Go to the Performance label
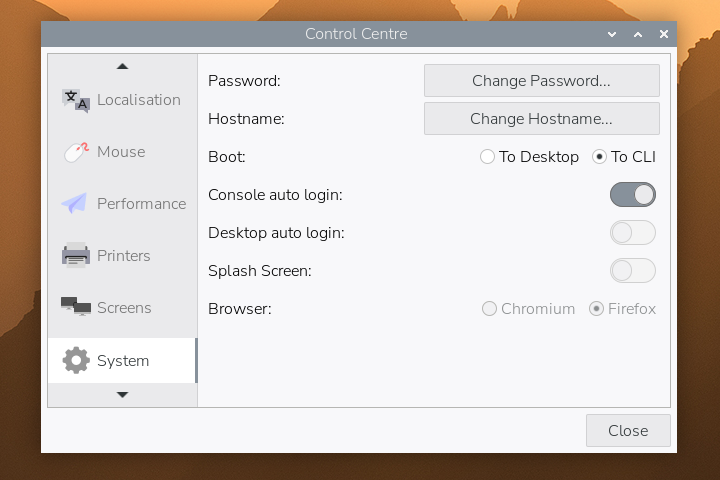 tap(141, 204)
